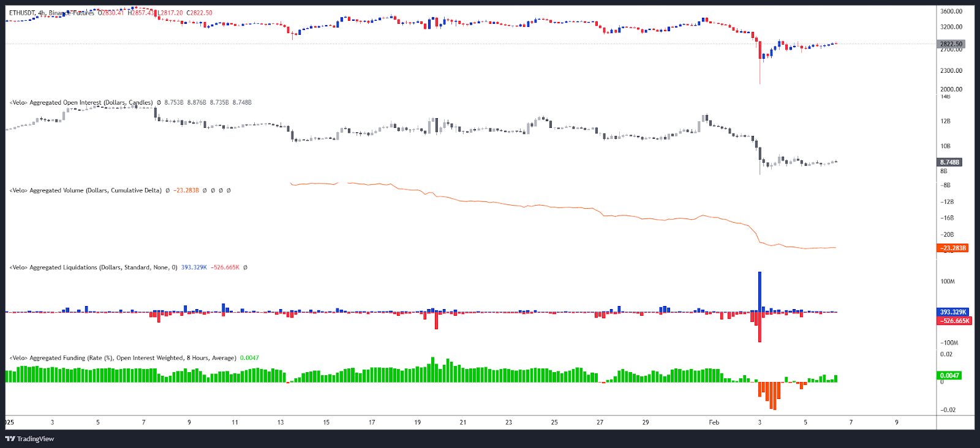The image size is (980, 448).
Task: Click the 8.748B open interest value label
Action: [x=950, y=162]
